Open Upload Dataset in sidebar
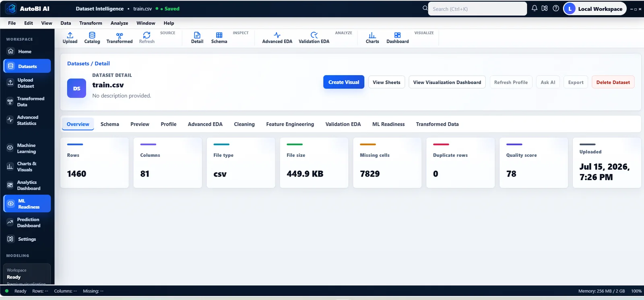644x300 pixels. tap(27, 83)
